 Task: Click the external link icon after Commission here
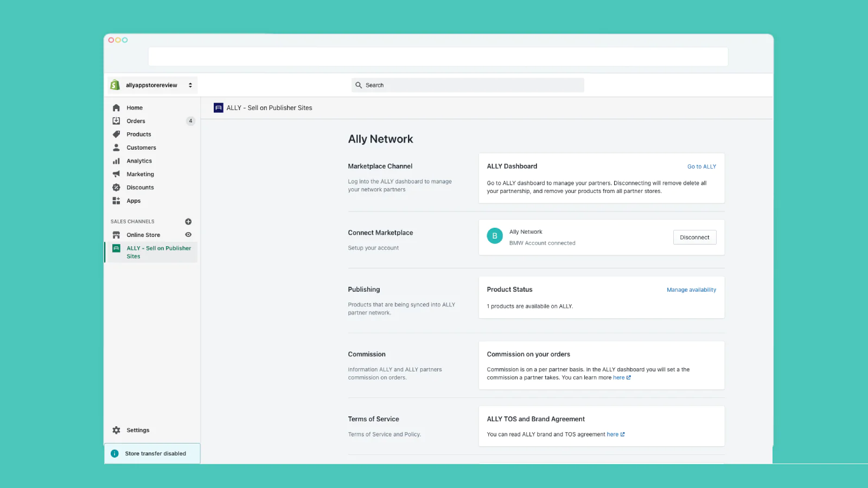coord(629,378)
